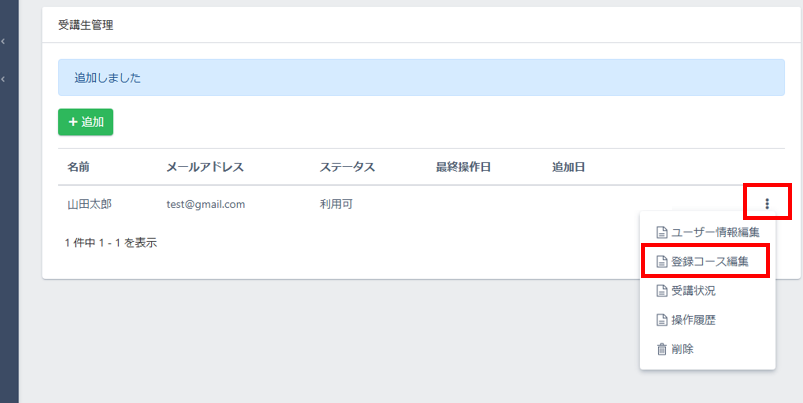Click the 最終操作日 column header
The height and width of the screenshot is (403, 803).
pyautogui.click(x=463, y=167)
